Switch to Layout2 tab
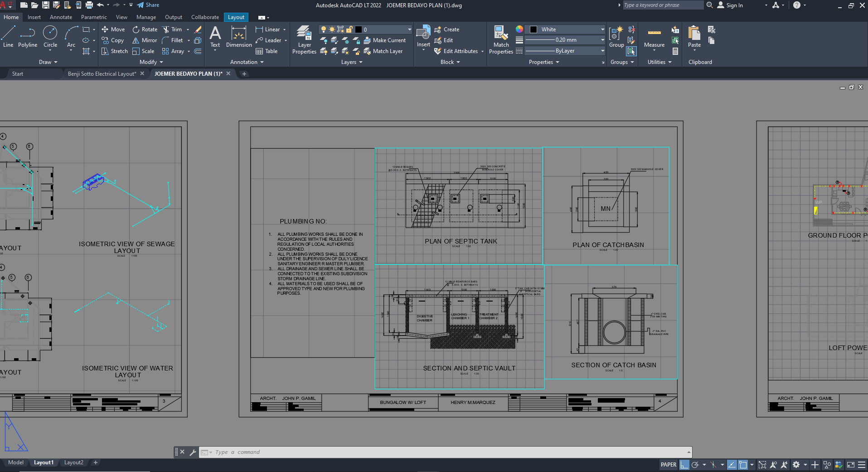The width and height of the screenshot is (868, 472). pos(74,462)
